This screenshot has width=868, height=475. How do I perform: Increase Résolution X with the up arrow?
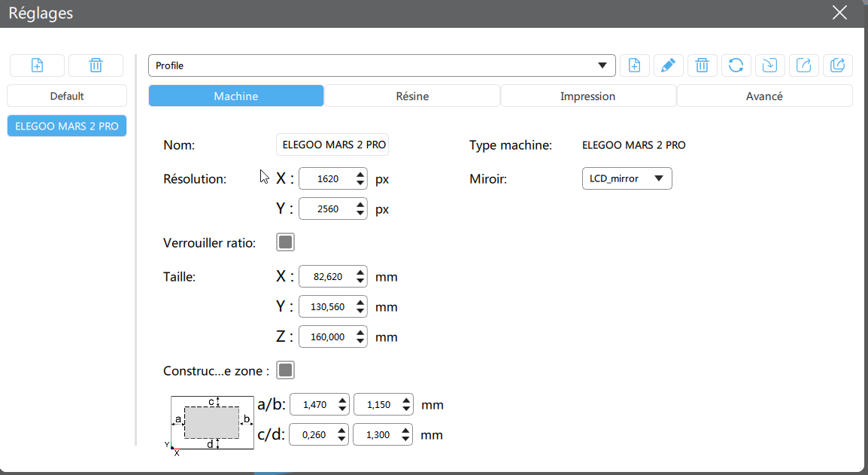pyautogui.click(x=360, y=174)
